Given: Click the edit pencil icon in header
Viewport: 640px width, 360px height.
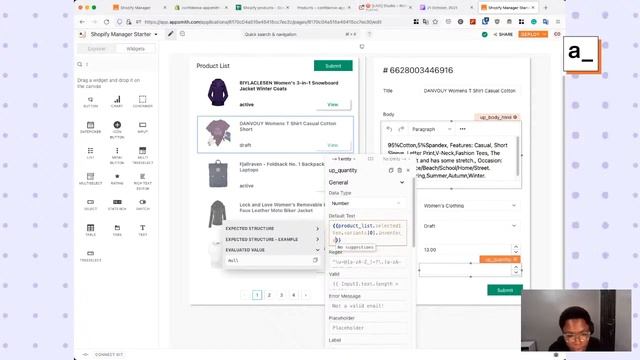Looking at the screenshot, I should click(171, 34).
